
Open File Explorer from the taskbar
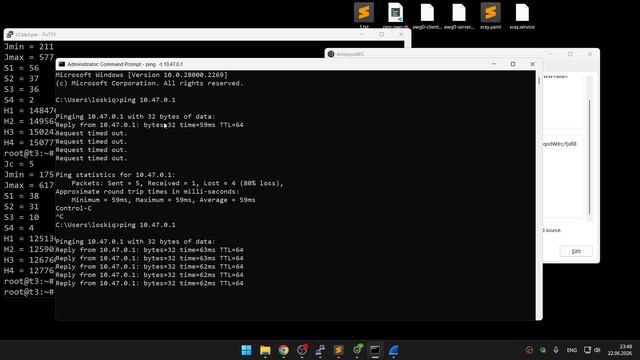[x=265, y=350]
